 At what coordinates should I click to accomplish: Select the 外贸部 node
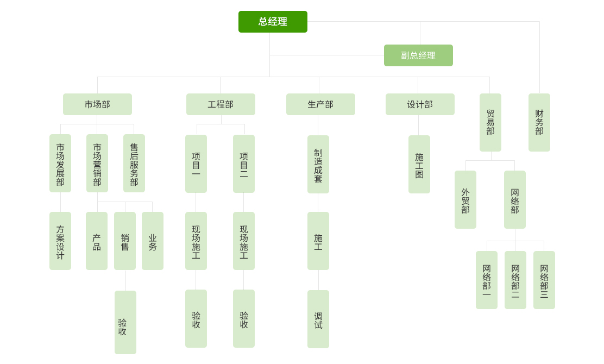[465, 200]
